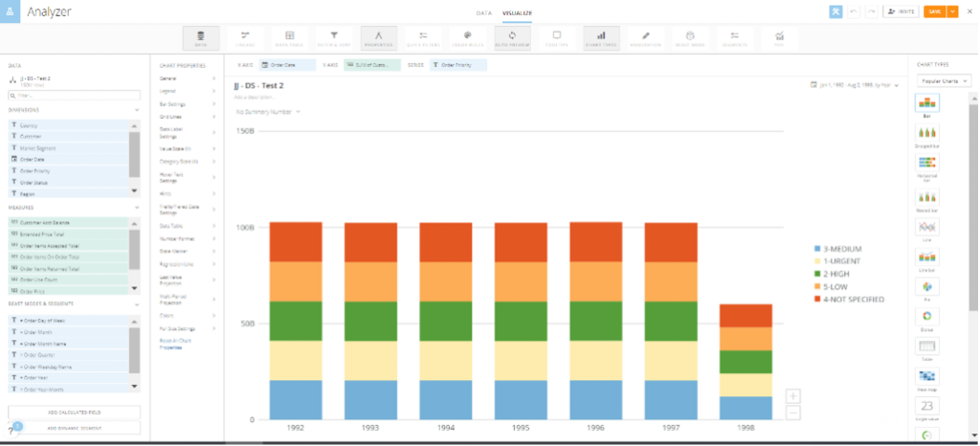Open the Filter & Sort funnel icon
980x446 pixels.
click(334, 38)
